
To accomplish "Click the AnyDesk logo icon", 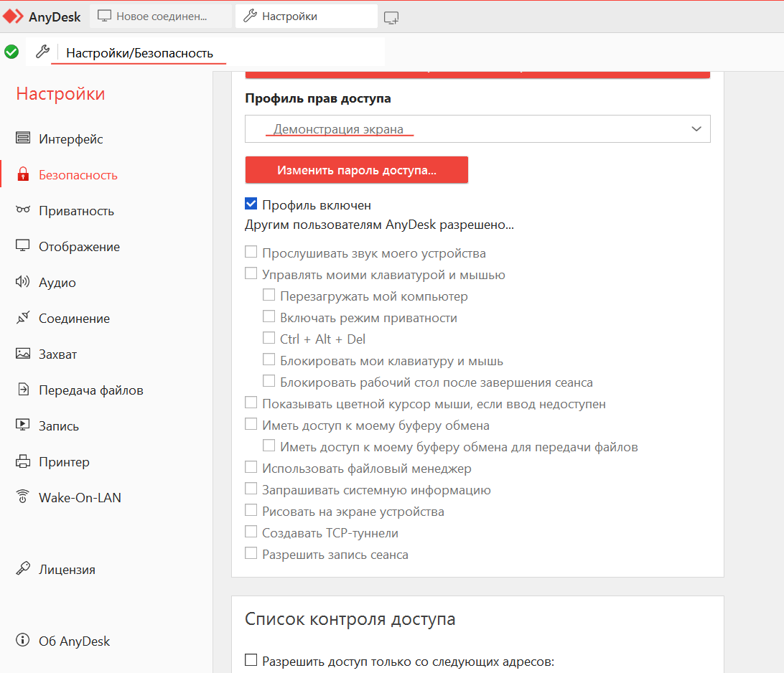I will pyautogui.click(x=13, y=17).
